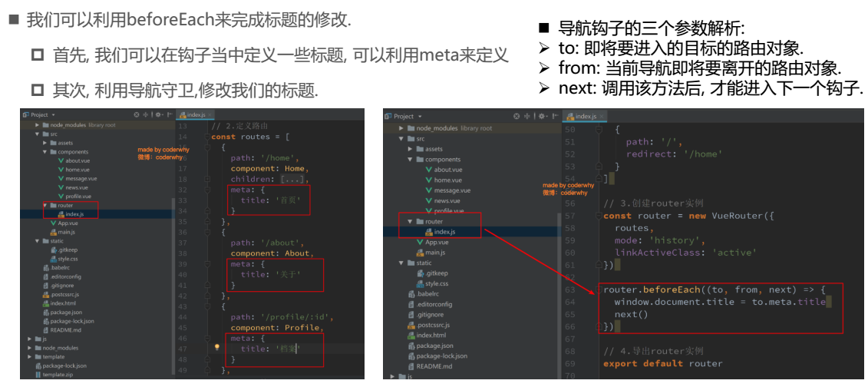Expand the template folder in left project tree
Viewport: 868px width, 387px height.
(31, 356)
